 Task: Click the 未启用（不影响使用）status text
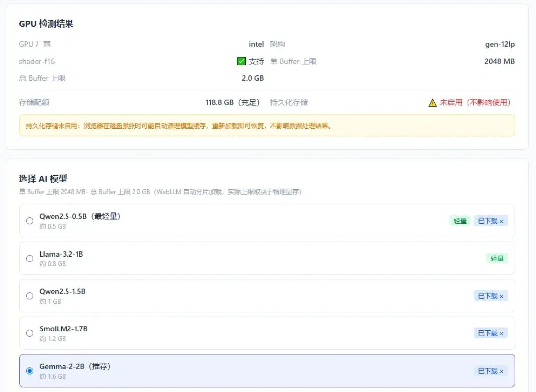click(475, 103)
